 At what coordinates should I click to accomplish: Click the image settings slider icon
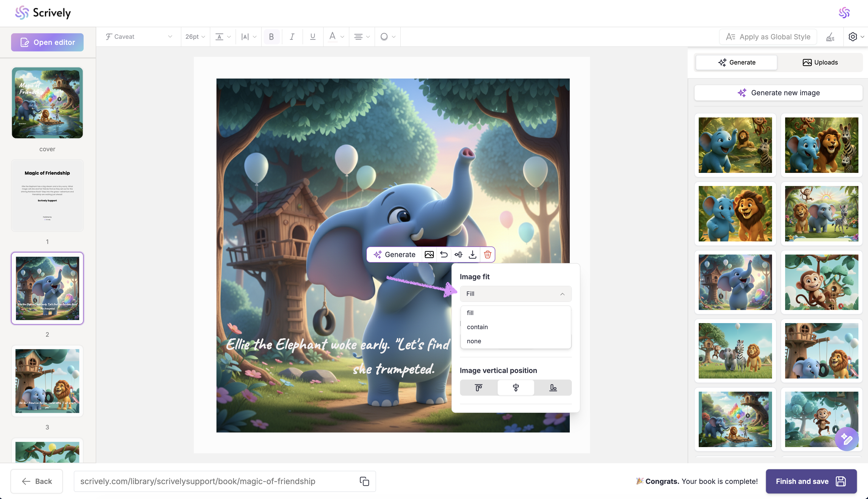click(x=458, y=255)
